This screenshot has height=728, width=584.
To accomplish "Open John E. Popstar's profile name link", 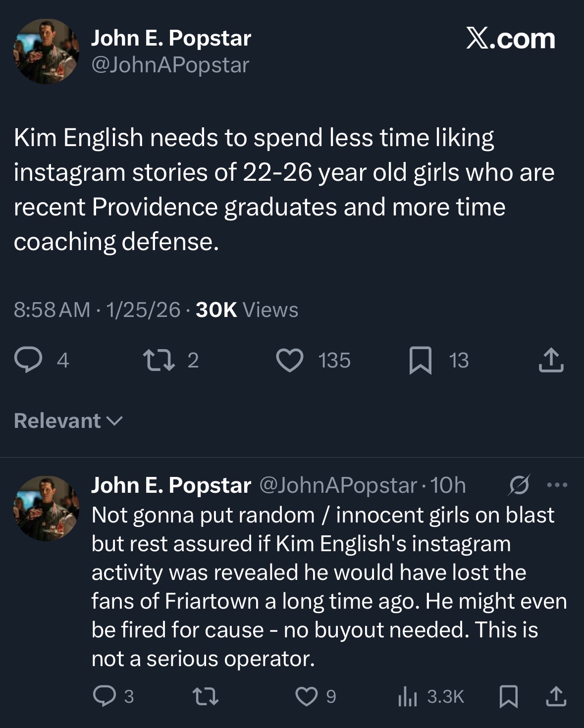I will click(x=171, y=37).
